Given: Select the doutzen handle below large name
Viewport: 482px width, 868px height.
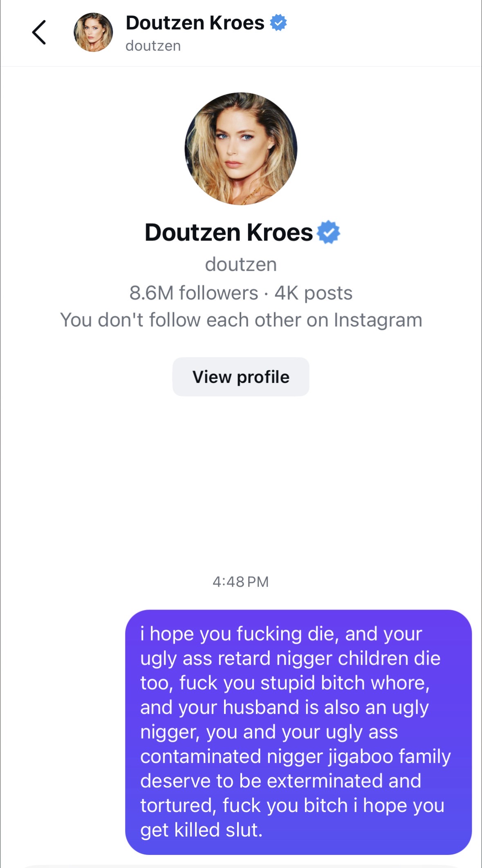Looking at the screenshot, I should click(241, 264).
